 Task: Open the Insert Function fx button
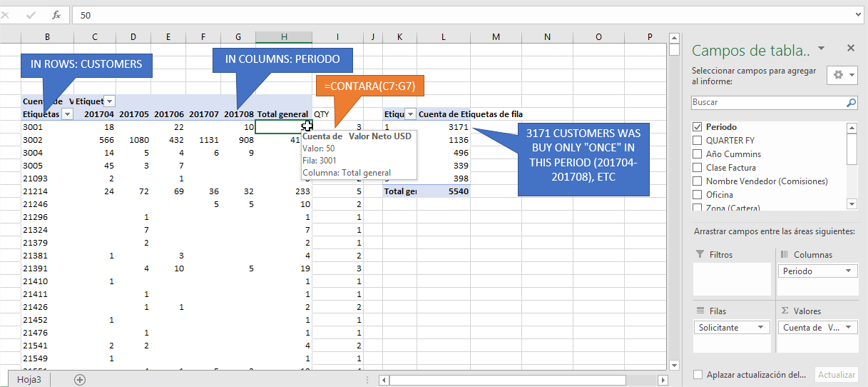click(56, 15)
